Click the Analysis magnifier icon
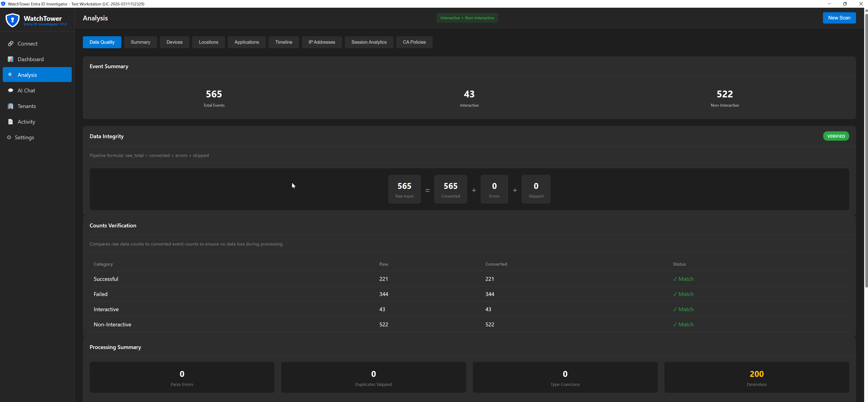Viewport: 868px width, 402px height. (10, 75)
